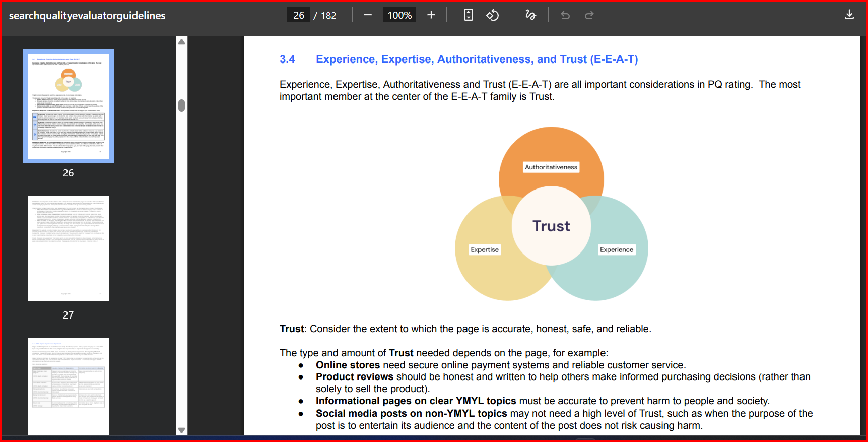Viewport: 868px width, 442px height.
Task: Rotate the document counterclockwise
Action: 492,15
